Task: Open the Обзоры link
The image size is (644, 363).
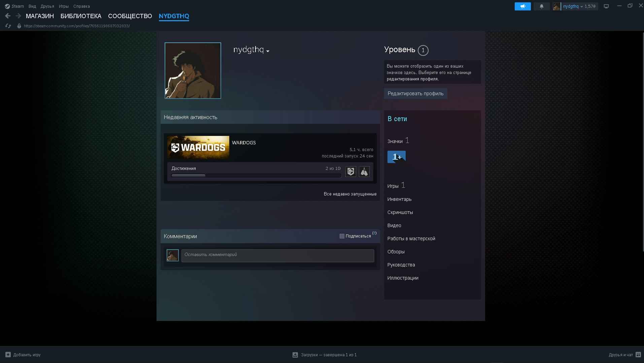Action: pos(396,252)
